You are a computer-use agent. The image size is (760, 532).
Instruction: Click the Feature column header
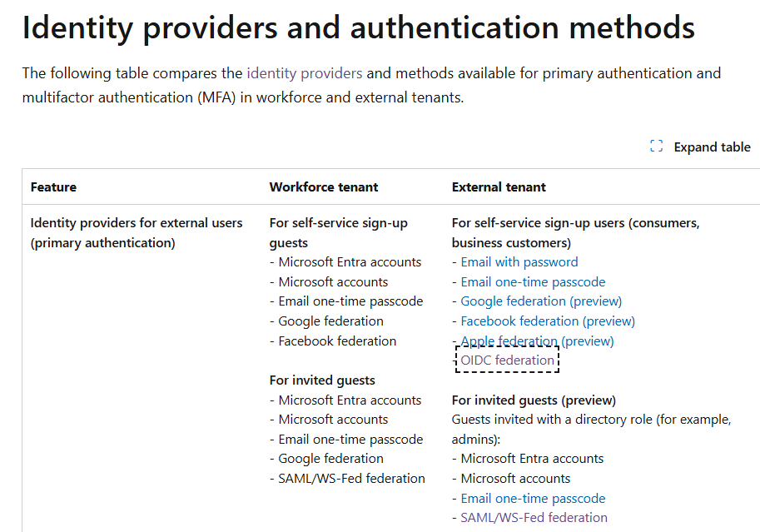(53, 187)
